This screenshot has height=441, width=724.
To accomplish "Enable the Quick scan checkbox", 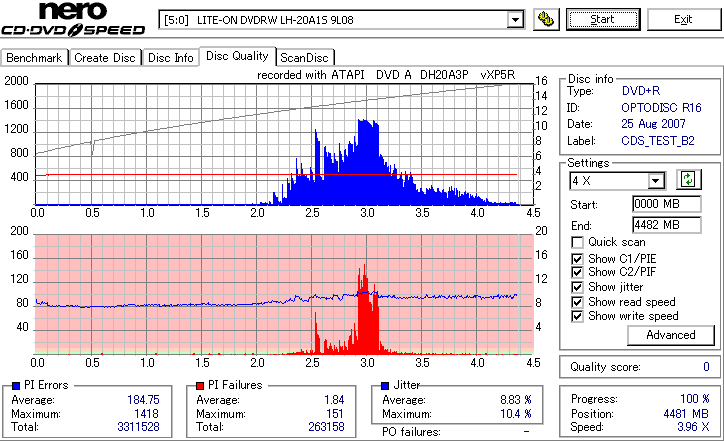I will pyautogui.click(x=577, y=242).
